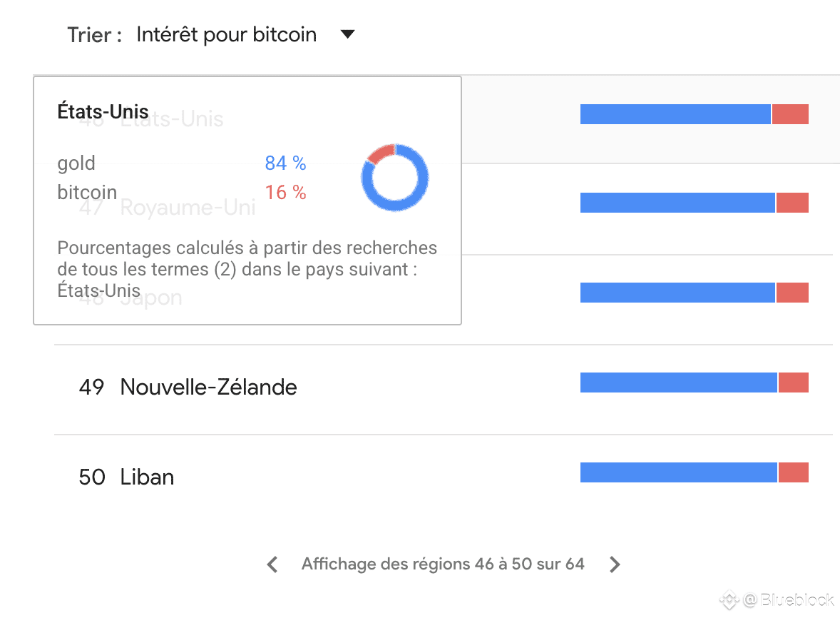This screenshot has width=840, height=618.
Task: Go to next page of regions
Action: pos(615,564)
